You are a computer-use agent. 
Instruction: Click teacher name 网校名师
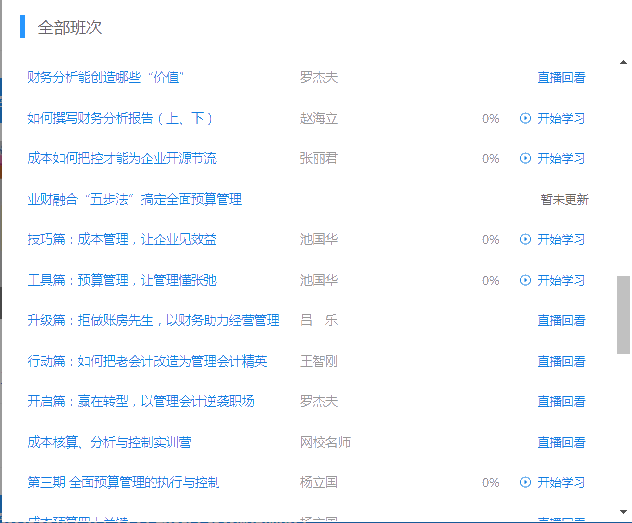(325, 442)
